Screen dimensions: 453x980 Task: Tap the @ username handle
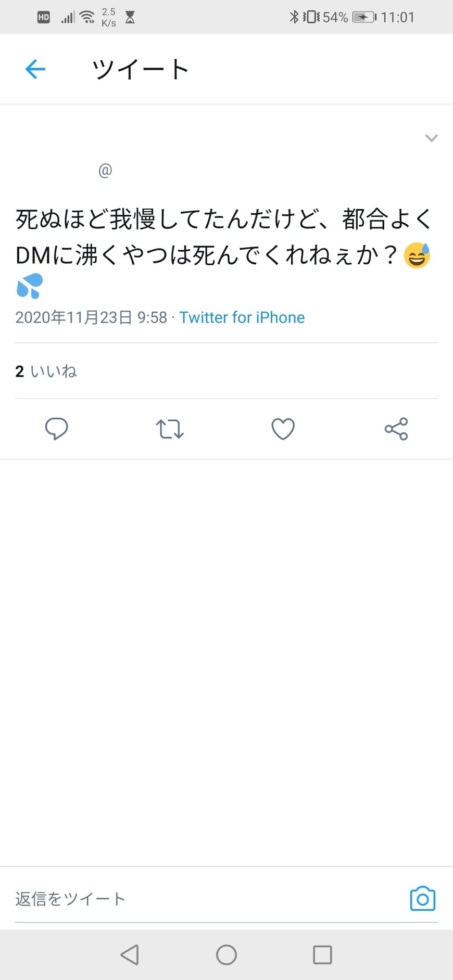pyautogui.click(x=105, y=170)
